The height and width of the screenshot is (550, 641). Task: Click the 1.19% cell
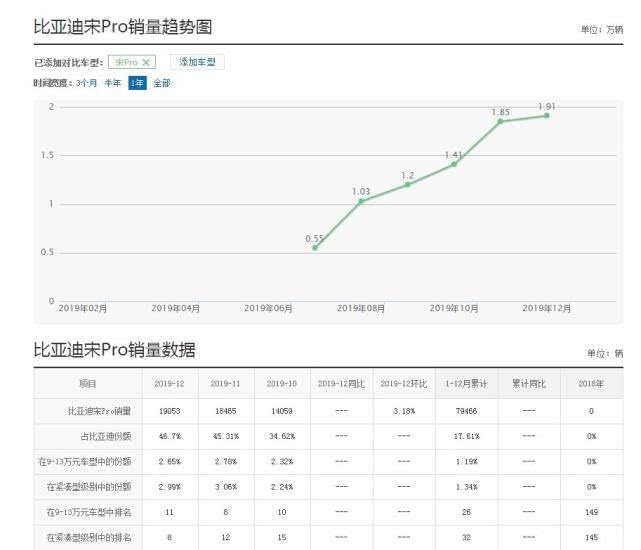pos(466,462)
